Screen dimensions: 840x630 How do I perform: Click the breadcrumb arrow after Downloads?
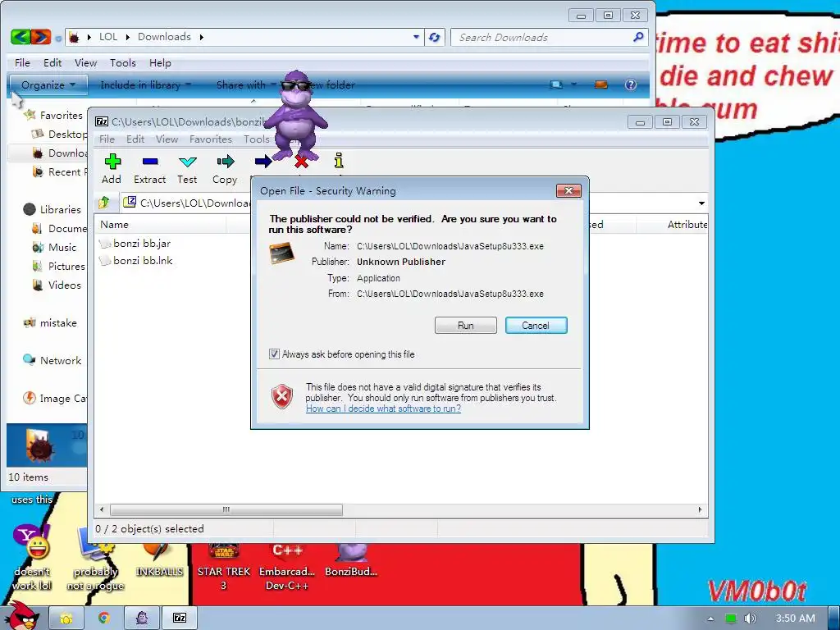coord(202,37)
